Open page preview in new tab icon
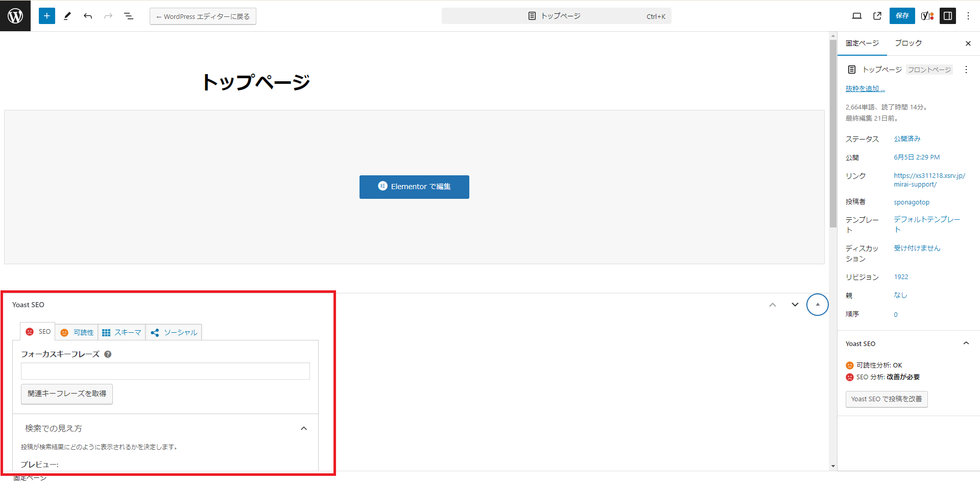This screenshot has height=482, width=980. (877, 16)
